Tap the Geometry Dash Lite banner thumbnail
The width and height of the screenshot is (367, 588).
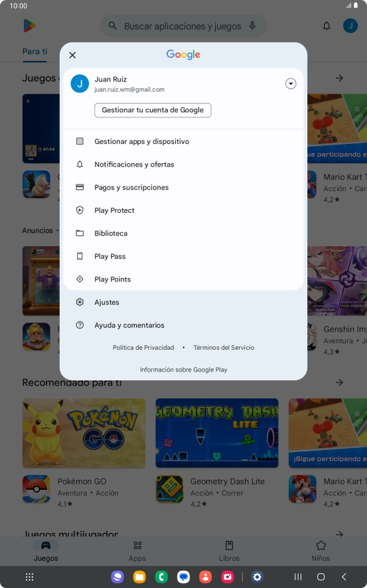pyautogui.click(x=216, y=433)
